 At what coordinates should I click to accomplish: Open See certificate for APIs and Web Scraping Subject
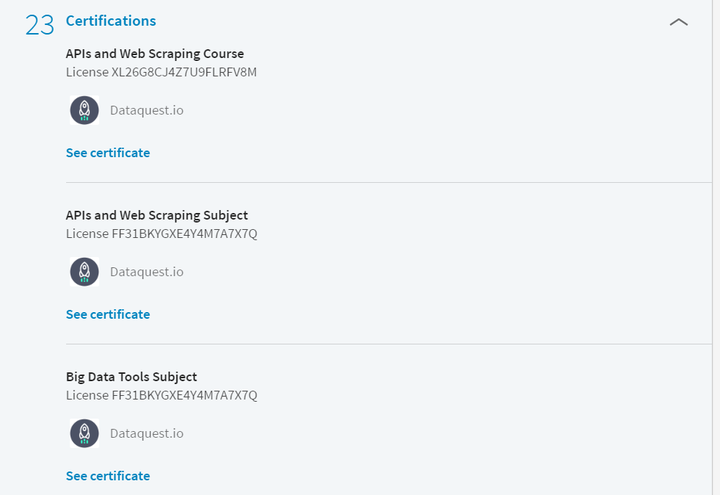click(x=108, y=314)
